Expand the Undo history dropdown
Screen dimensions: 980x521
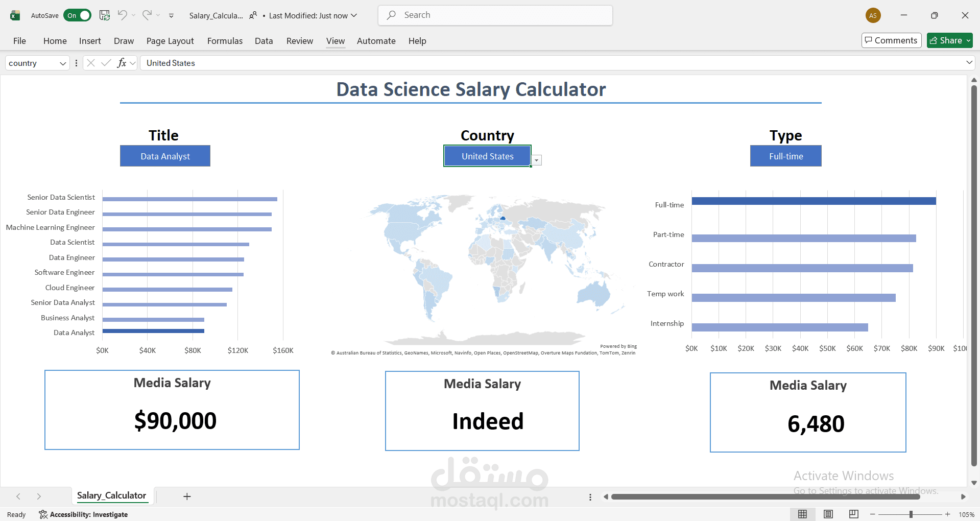133,15
